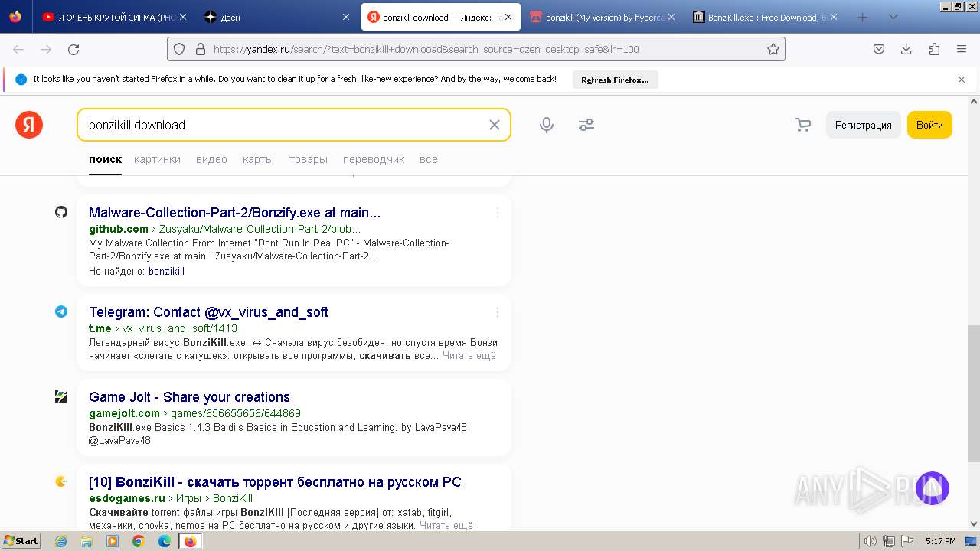The height and width of the screenshot is (551, 980).
Task: Click the Yandex Я logo
Action: (x=29, y=125)
